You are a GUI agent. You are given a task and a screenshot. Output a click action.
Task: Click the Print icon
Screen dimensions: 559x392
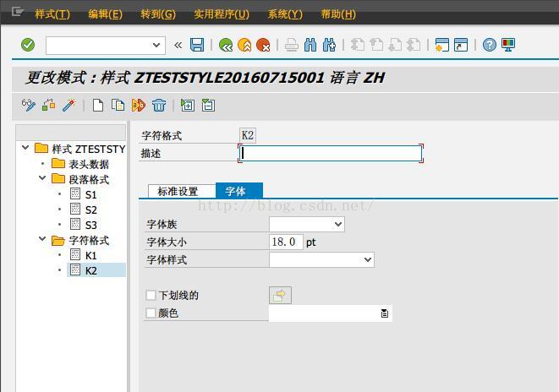click(292, 46)
